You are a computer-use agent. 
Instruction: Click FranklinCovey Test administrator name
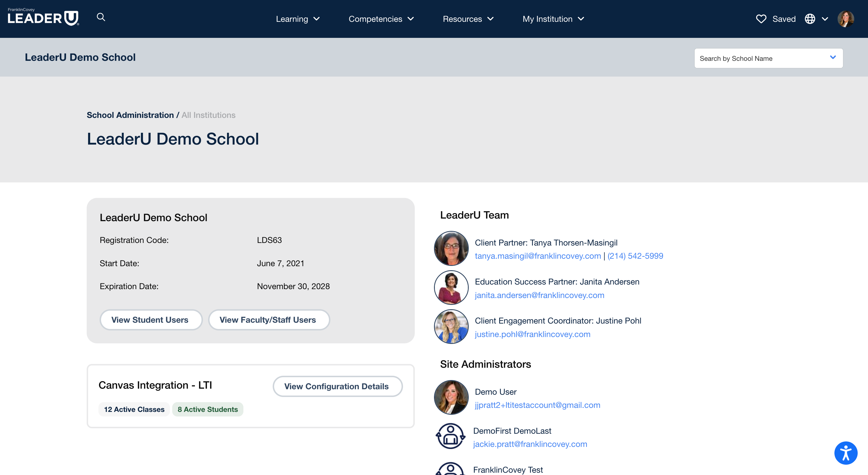pyautogui.click(x=508, y=470)
